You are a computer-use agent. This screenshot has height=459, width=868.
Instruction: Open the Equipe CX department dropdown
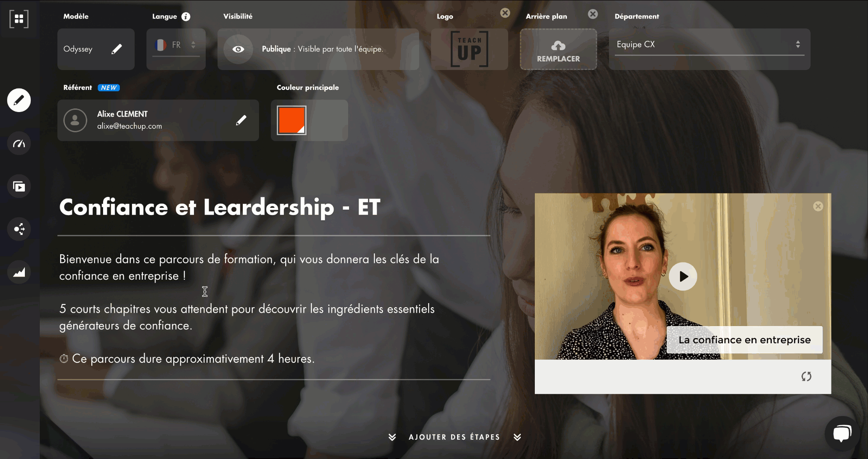click(x=708, y=45)
